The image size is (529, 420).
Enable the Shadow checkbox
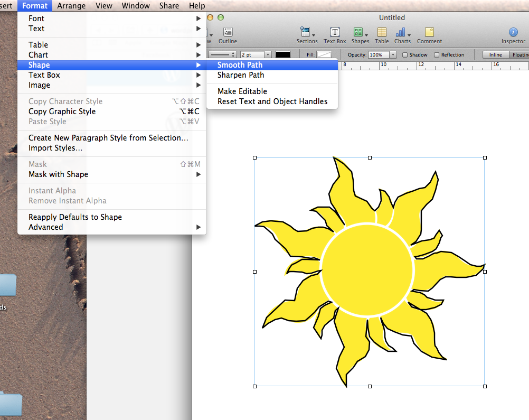click(405, 55)
